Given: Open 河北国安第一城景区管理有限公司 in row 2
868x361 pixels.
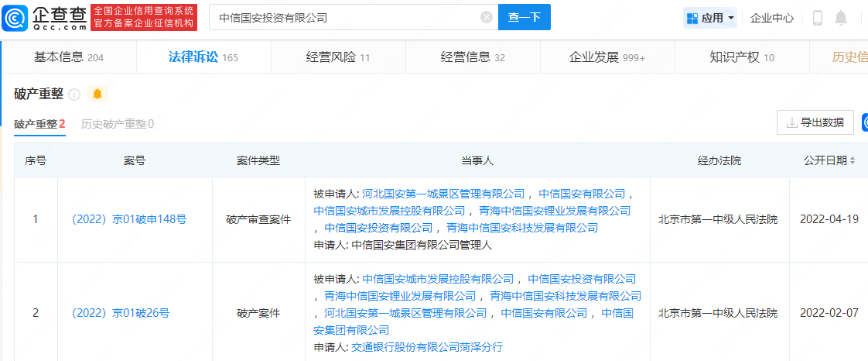Looking at the screenshot, I should (406, 313).
